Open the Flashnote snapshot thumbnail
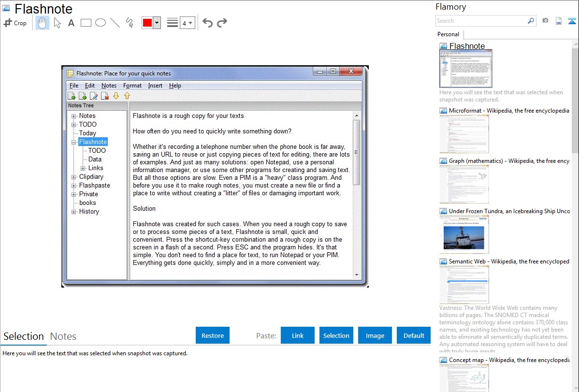579x392 pixels. coord(465,69)
